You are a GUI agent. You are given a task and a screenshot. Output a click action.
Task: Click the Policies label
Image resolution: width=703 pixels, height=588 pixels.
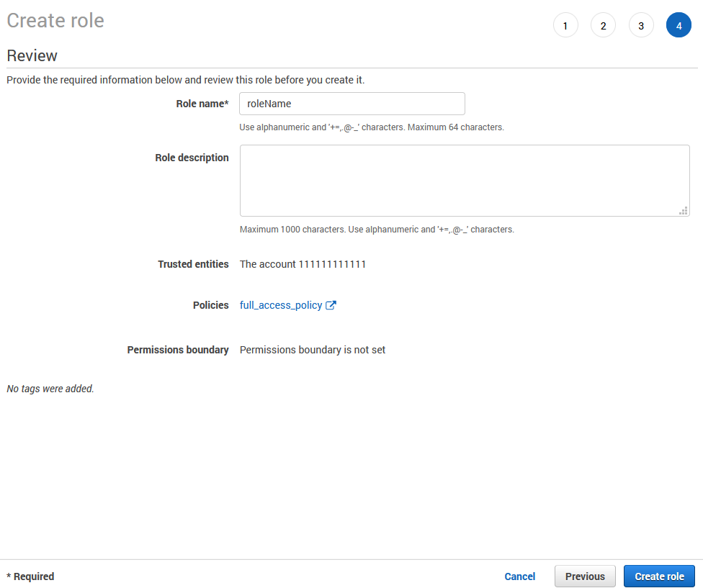(x=210, y=305)
